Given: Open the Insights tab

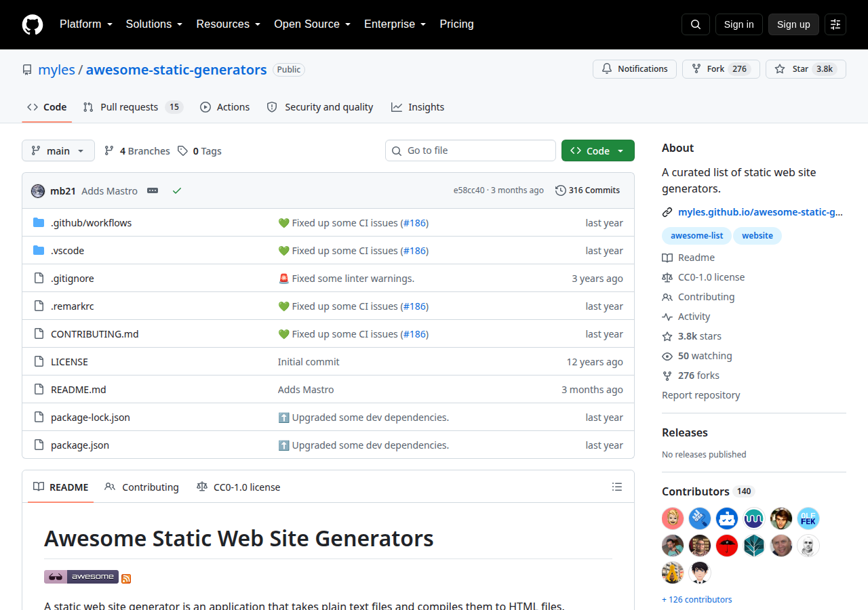Looking at the screenshot, I should (x=418, y=107).
